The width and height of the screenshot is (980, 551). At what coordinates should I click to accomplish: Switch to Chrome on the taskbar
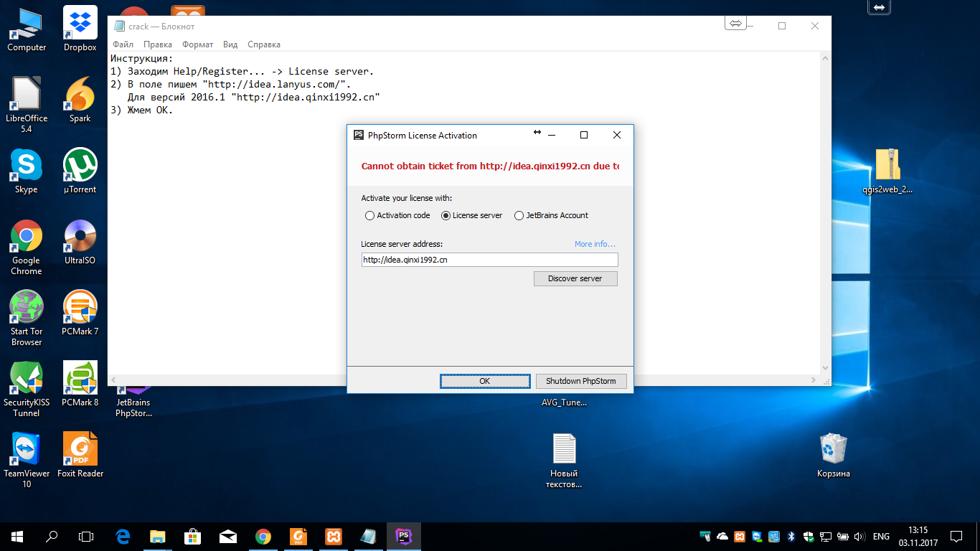pyautogui.click(x=263, y=536)
